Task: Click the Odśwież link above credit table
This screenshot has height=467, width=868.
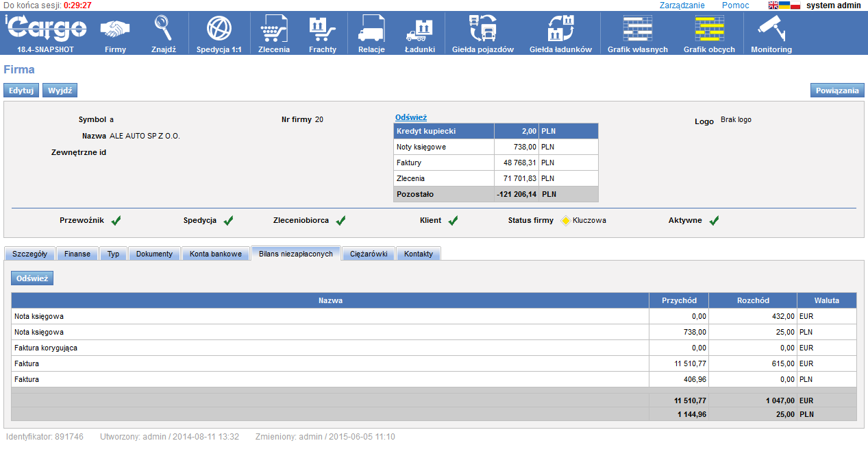Action: (x=411, y=117)
